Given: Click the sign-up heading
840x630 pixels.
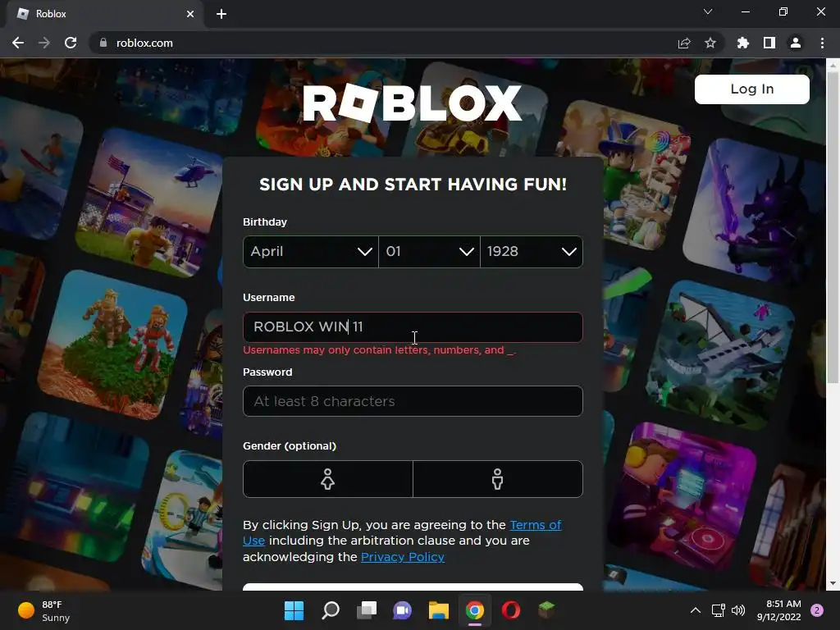Looking at the screenshot, I should point(413,185).
